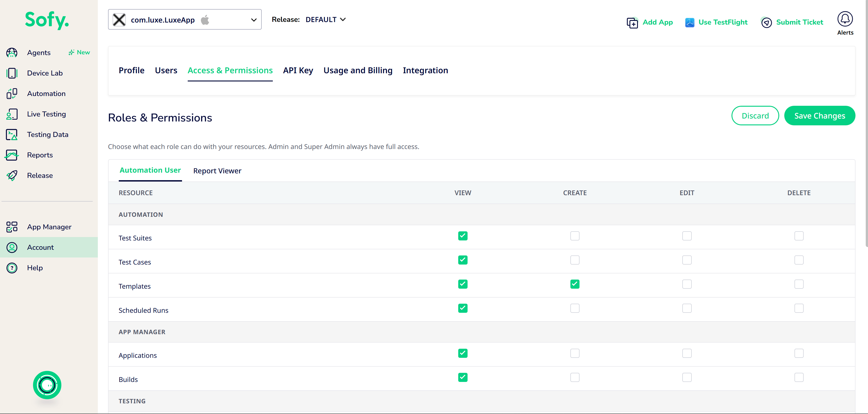
Task: Click the Use TestFlight link
Action: click(716, 22)
